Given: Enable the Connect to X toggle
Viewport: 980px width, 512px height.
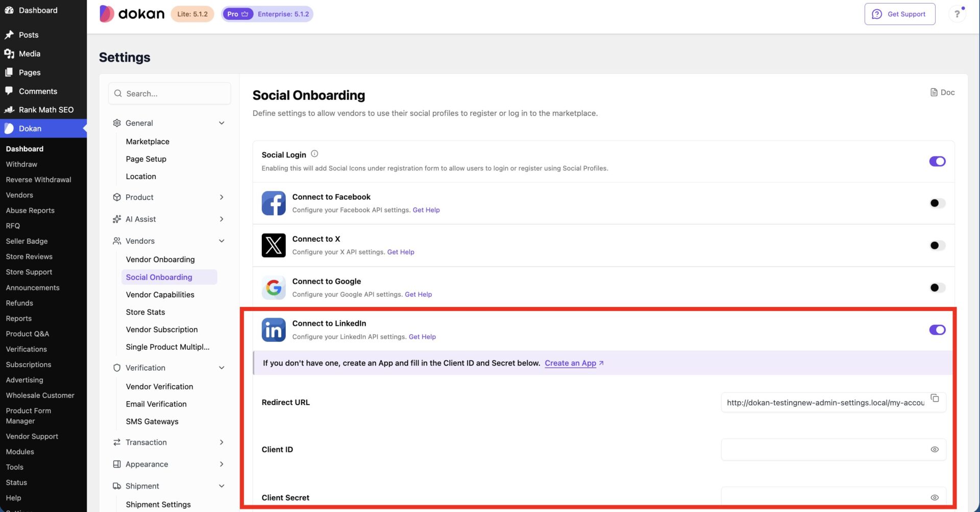Looking at the screenshot, I should point(937,245).
